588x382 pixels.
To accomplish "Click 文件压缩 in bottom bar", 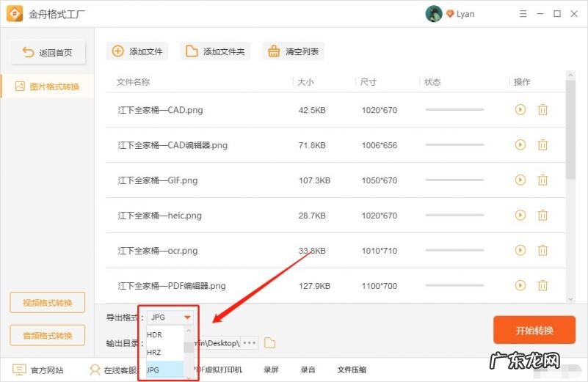I will [352, 370].
